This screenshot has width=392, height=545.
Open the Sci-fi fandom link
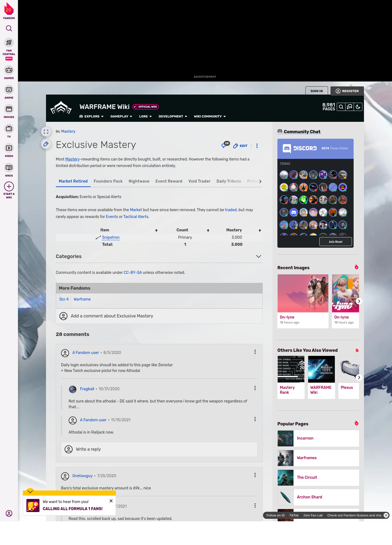click(64, 299)
